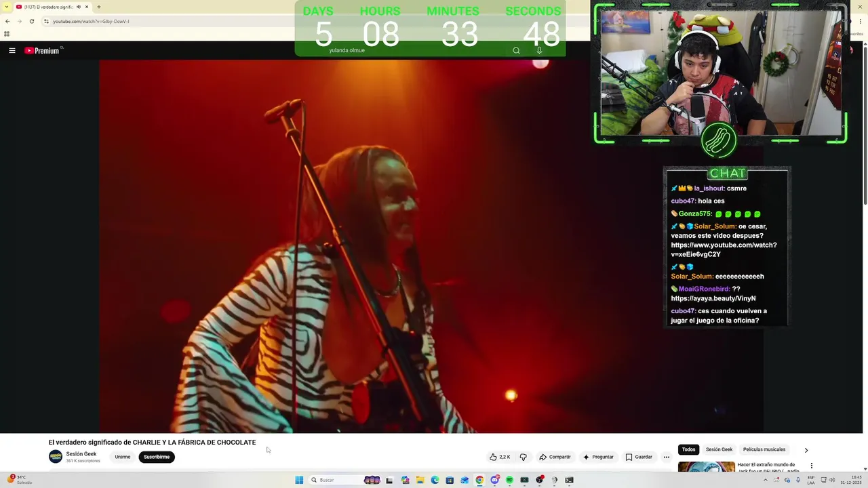Click the Gonza575 username in chat

(x=695, y=213)
